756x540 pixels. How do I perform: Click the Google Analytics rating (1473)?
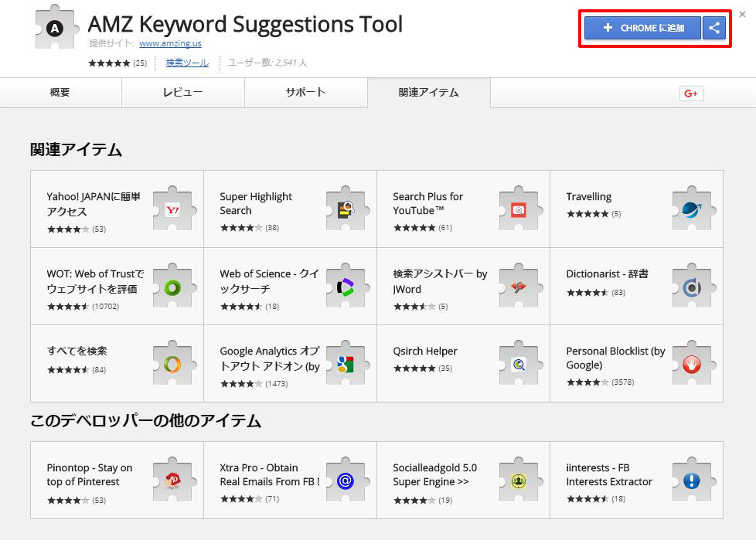[254, 384]
